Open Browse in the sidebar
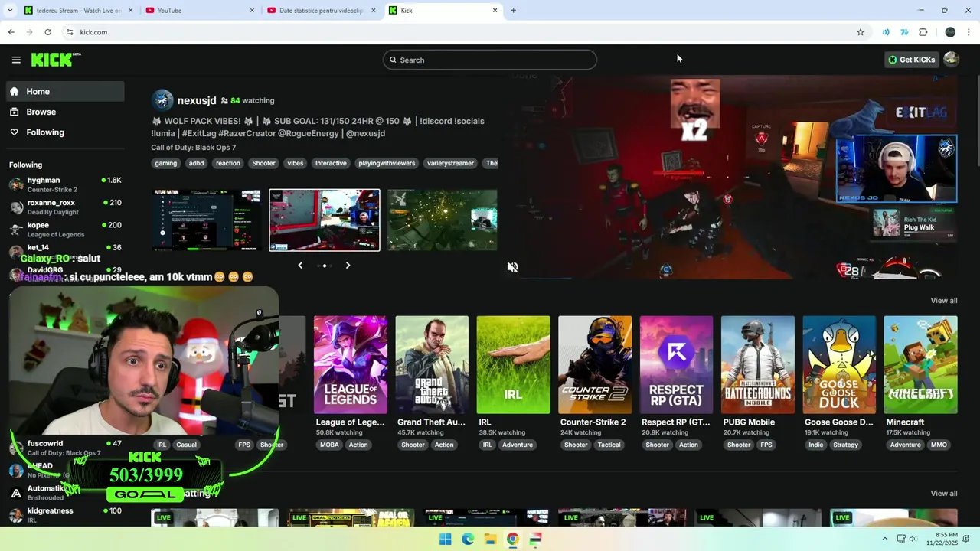The image size is (980, 551). 64,112
